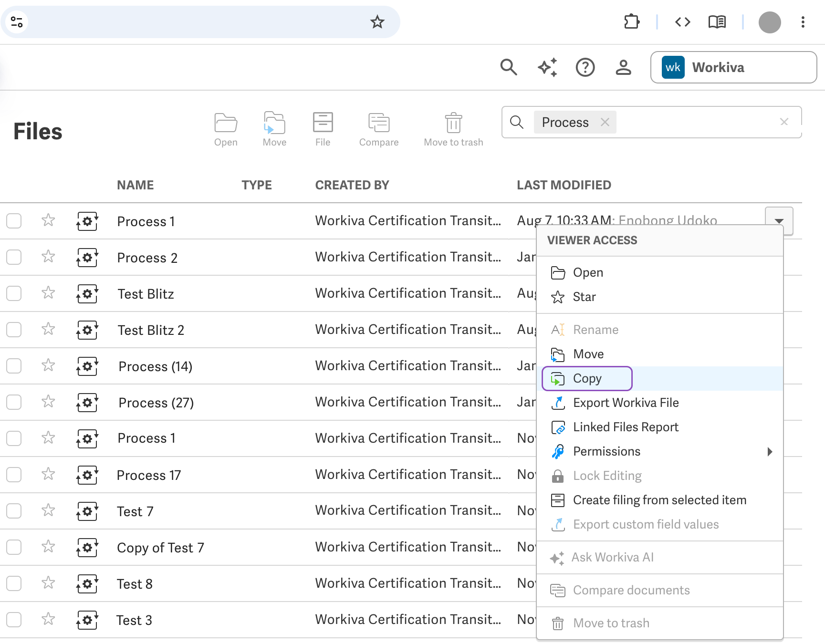Toggle the Process 1 row dropdown arrow
This screenshot has height=644, width=825.
(779, 220)
